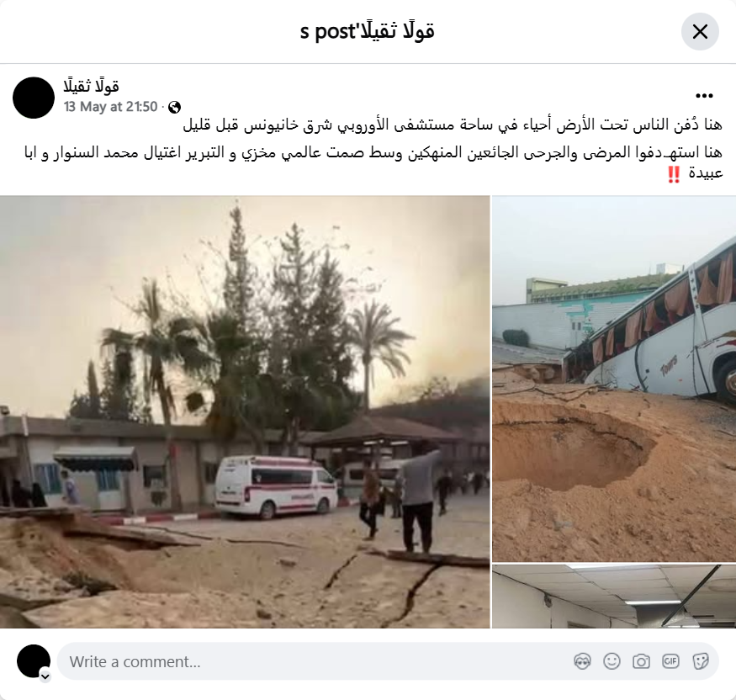The width and height of the screenshot is (736, 700).
Task: Open the emoji picker in comment box
Action: click(x=612, y=661)
